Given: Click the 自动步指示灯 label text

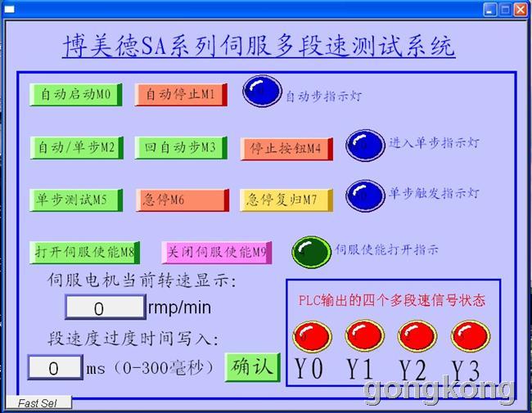Looking at the screenshot, I should (323, 97).
